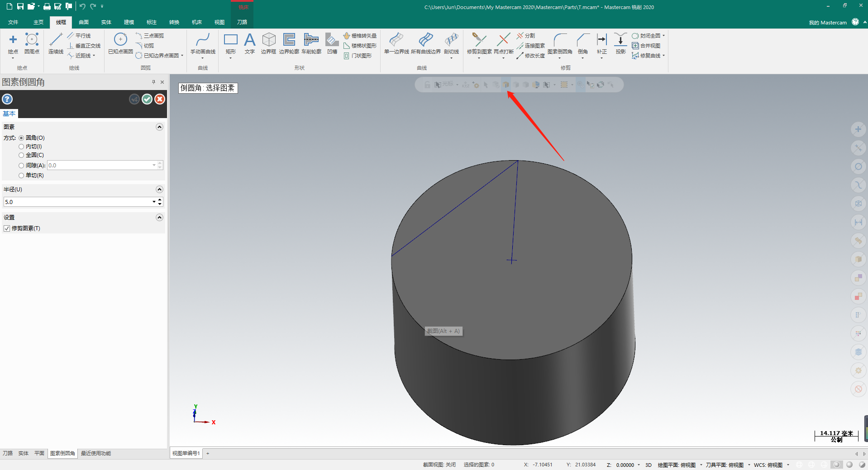Click the 两点打断 break two pieces tool
This screenshot has width=868, height=470.
point(504,44)
